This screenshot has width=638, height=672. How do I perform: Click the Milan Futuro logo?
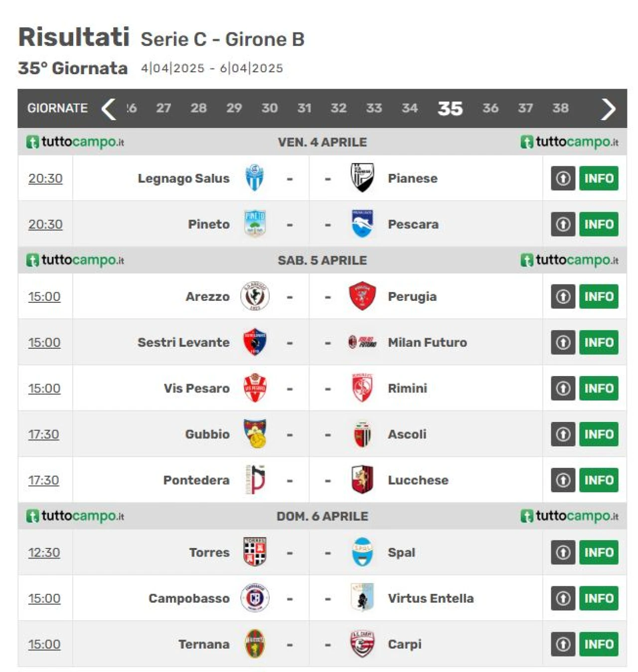[x=362, y=342]
